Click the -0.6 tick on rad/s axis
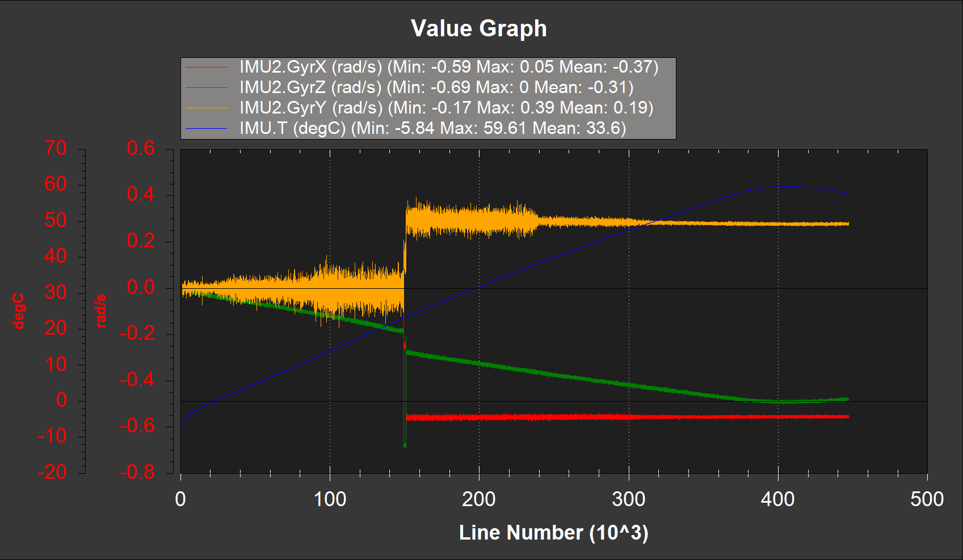This screenshot has height=560, width=963. (137, 426)
